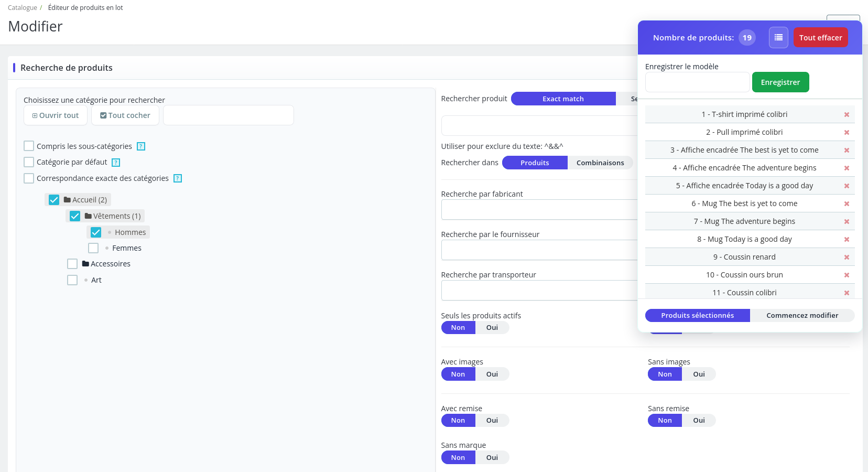Viewport: 868px width, 472px height.
Task: Open help for Catégorie par défaut
Action: (116, 163)
